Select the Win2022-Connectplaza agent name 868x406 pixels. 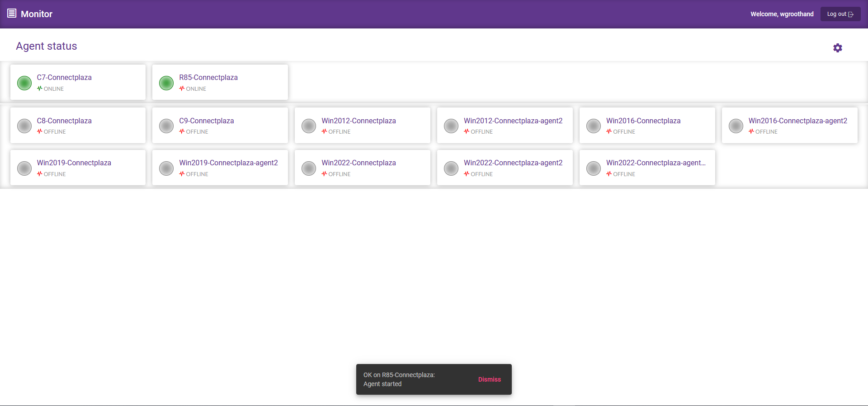[x=359, y=163]
